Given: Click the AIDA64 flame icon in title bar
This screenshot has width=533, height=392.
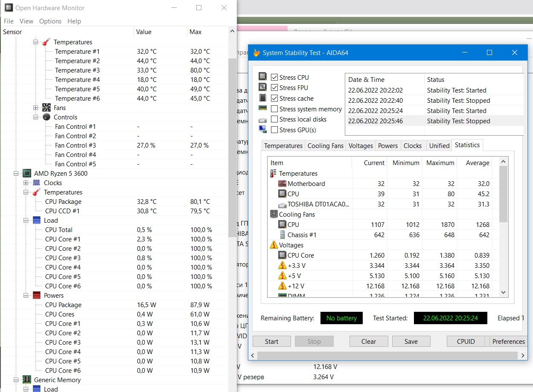Looking at the screenshot, I should click(x=256, y=53).
